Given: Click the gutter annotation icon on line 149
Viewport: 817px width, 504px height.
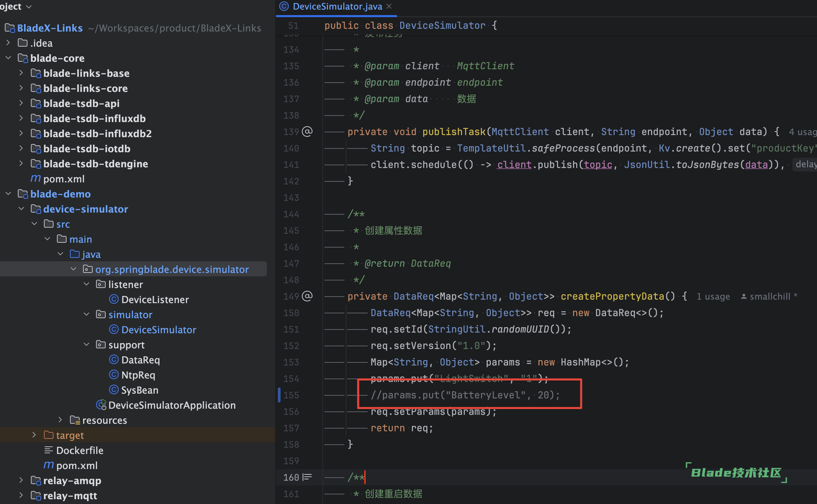Looking at the screenshot, I should 307,296.
